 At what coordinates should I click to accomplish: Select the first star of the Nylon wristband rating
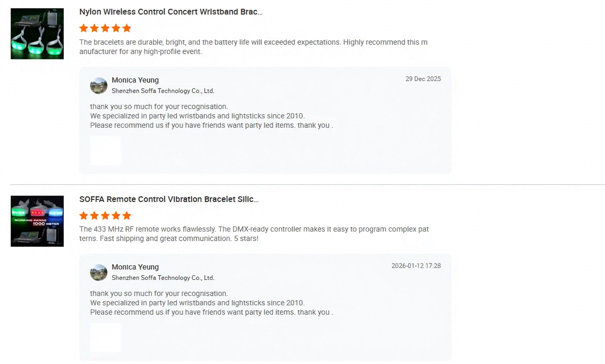(x=83, y=28)
